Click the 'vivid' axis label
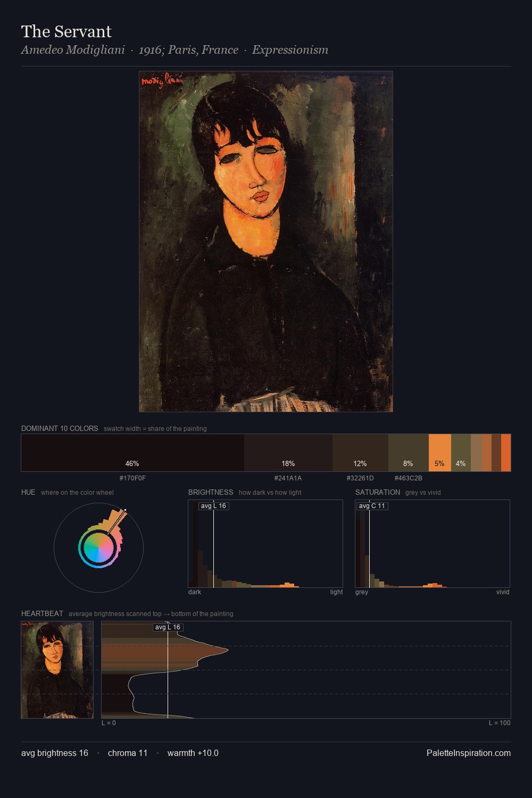Viewport: 532px width, 798px height. point(503,592)
